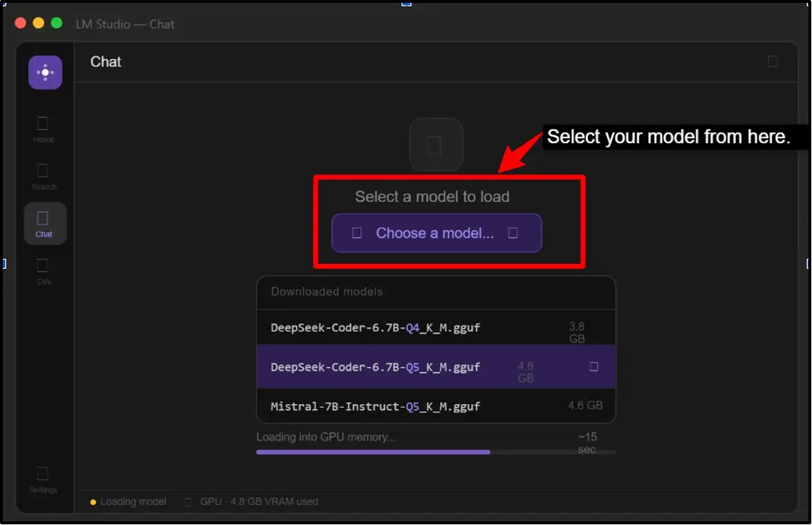Click icon on the highlighted Q5_K_M DeepSeek row
The height and width of the screenshot is (525, 812).
594,367
